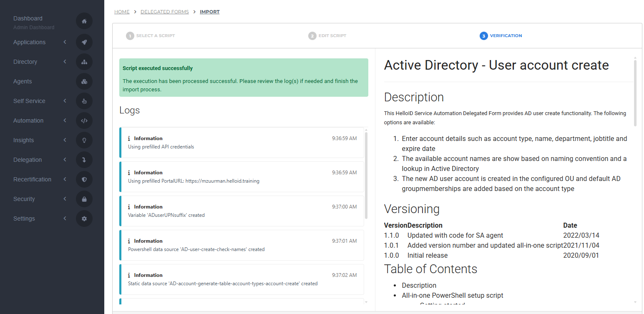Open the Recertification shield icon

tap(84, 179)
